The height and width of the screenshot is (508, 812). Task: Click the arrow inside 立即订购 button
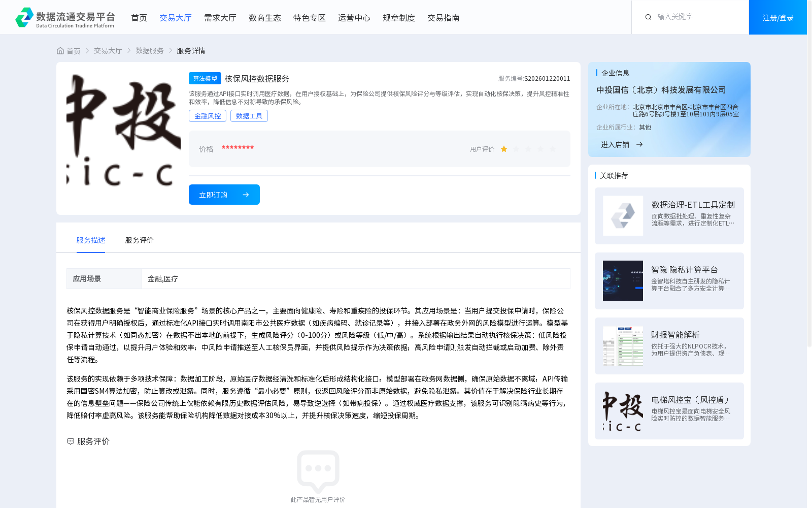pos(246,195)
